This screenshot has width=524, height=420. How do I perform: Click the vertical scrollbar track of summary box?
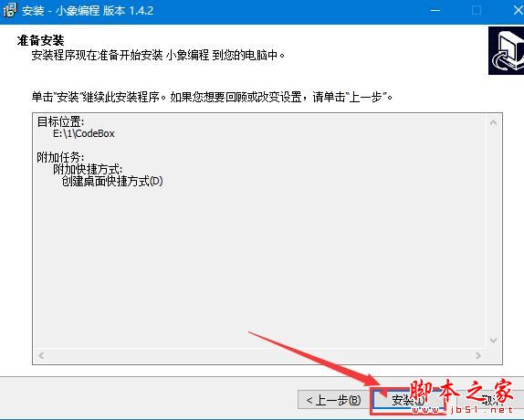coord(493,232)
